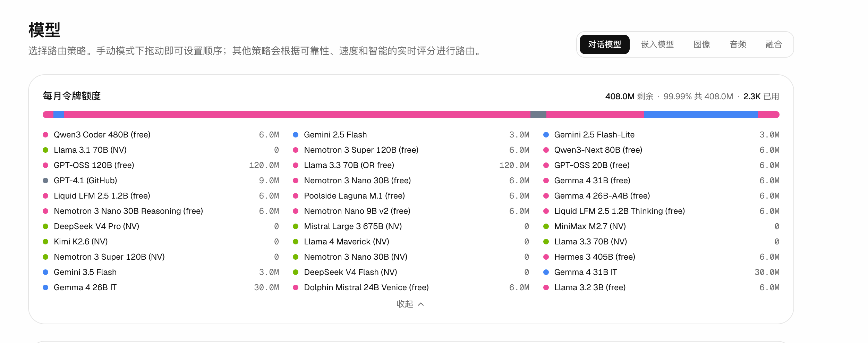The width and height of the screenshot is (868, 343).
Task: Select the DeepSeek V4 Pro (NV) label
Action: pyautogui.click(x=96, y=226)
